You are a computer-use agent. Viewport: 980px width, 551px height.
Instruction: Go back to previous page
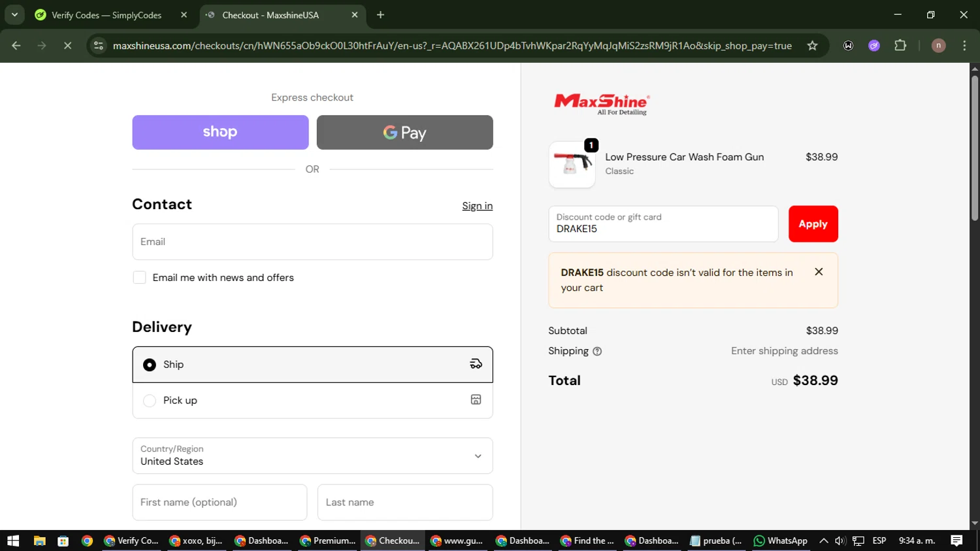(16, 46)
